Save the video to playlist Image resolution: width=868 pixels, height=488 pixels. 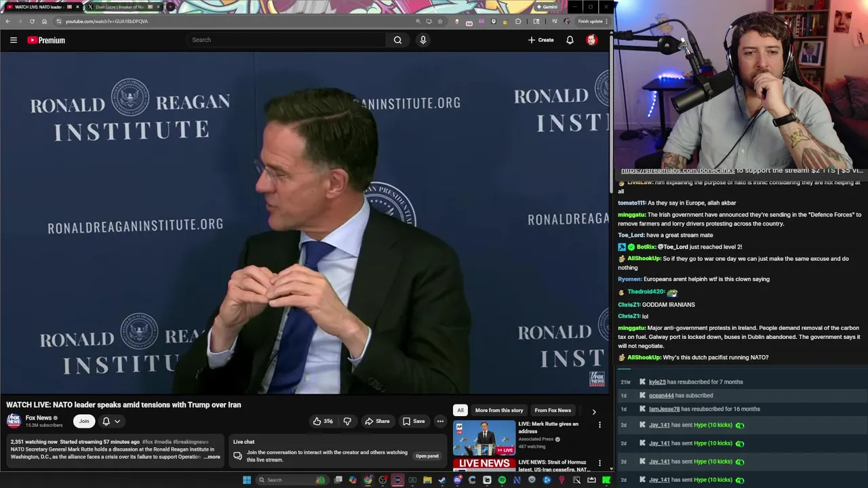(x=414, y=421)
